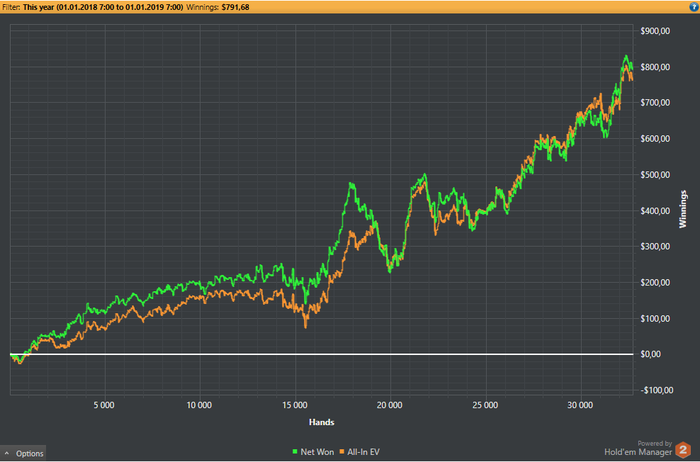The height and width of the screenshot is (462, 700).
Task: Toggle the All-In EV legend label
Action: click(363, 452)
